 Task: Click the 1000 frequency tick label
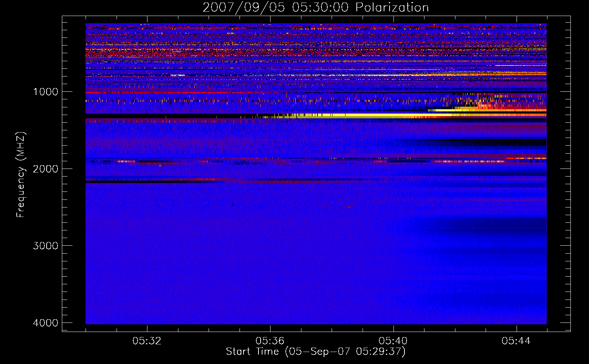click(x=46, y=92)
